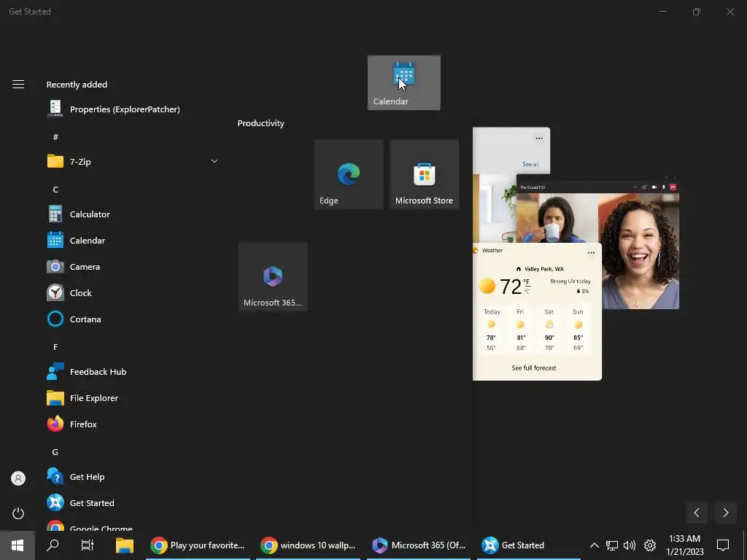This screenshot has width=747, height=560.
Task: Open the Power options button
Action: (x=18, y=513)
